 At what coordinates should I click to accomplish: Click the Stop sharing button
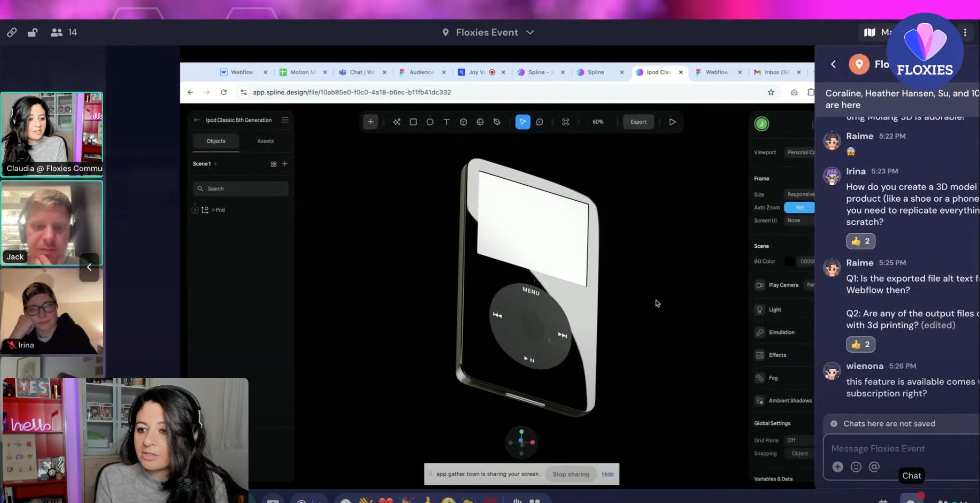(x=571, y=474)
